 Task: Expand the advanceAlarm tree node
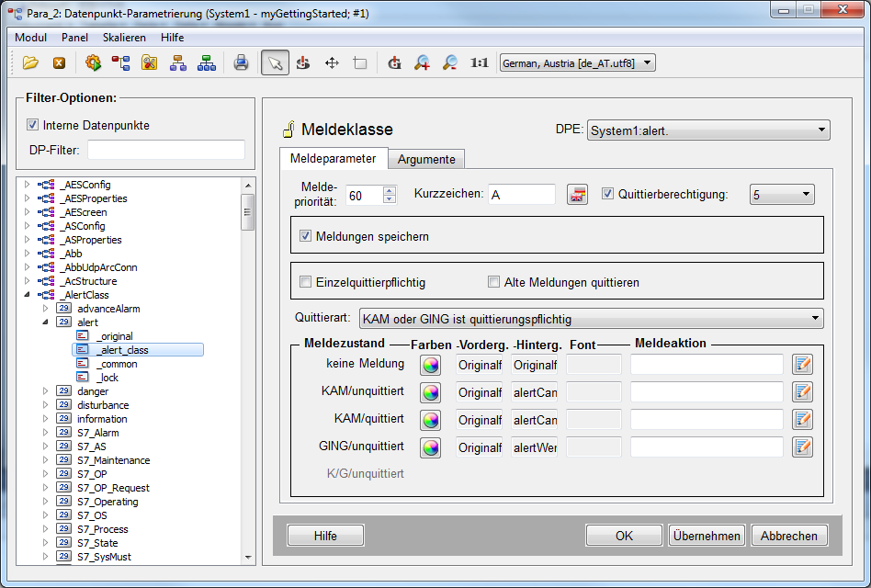point(46,308)
